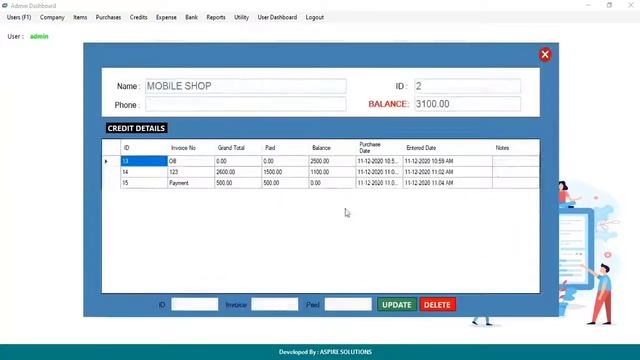Open the Credits menu
This screenshot has width=640, height=360.
(138, 18)
